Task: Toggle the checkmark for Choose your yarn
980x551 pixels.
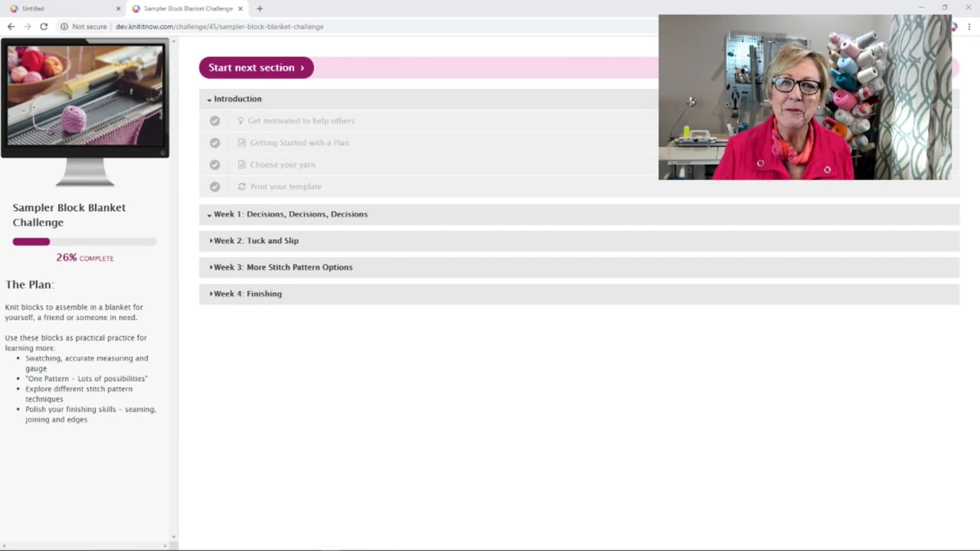Action: [x=214, y=165]
